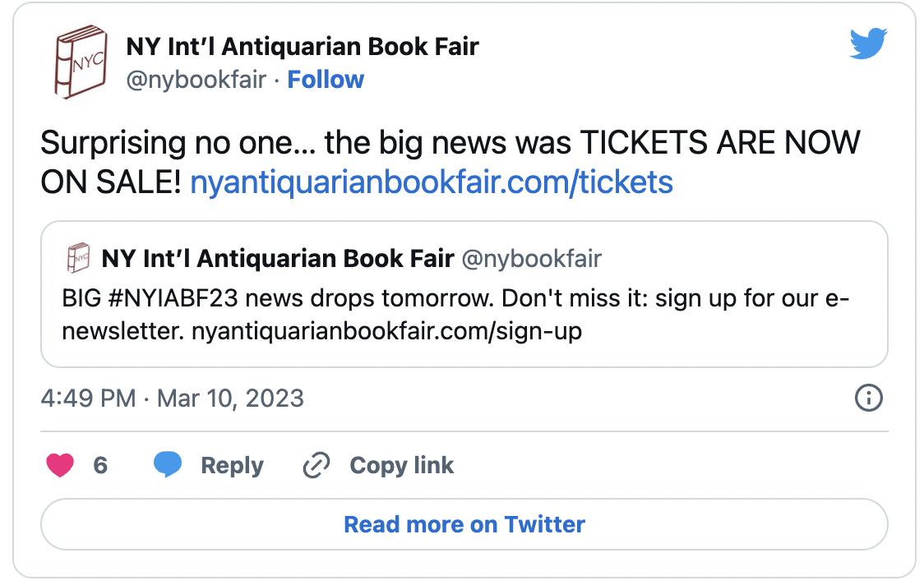Open the 4:49 PM Mar 10, 2023 timestamp
Viewport: 924px width, 585px height.
(172, 398)
